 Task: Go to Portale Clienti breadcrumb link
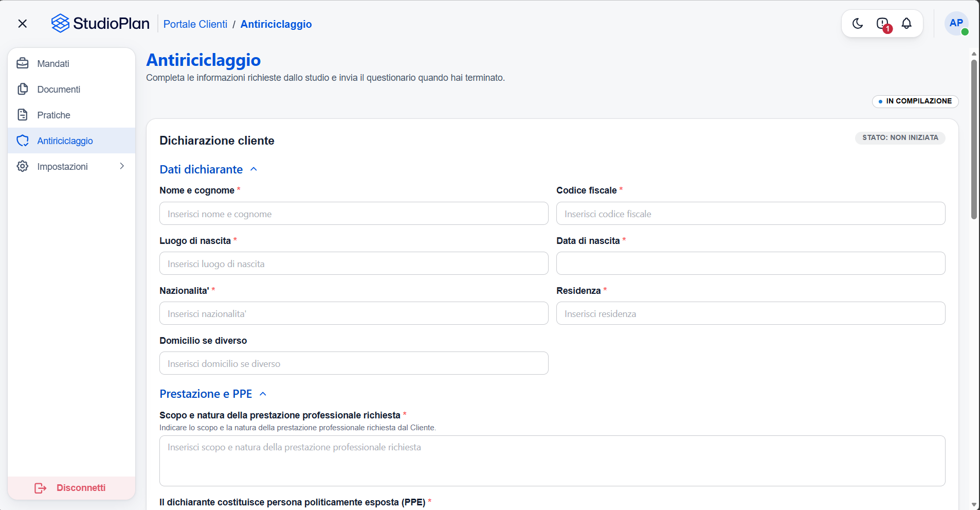click(195, 24)
